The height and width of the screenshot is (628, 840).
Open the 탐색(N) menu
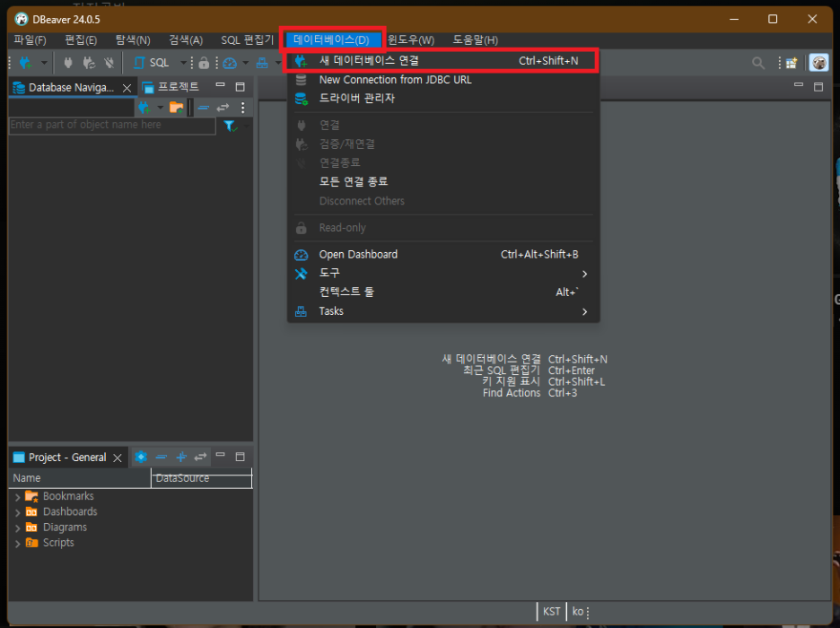click(x=133, y=40)
